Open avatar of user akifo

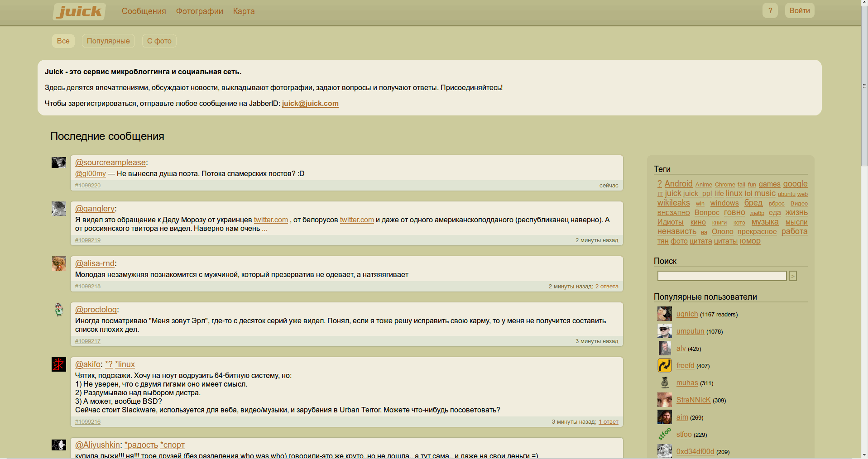point(59,364)
